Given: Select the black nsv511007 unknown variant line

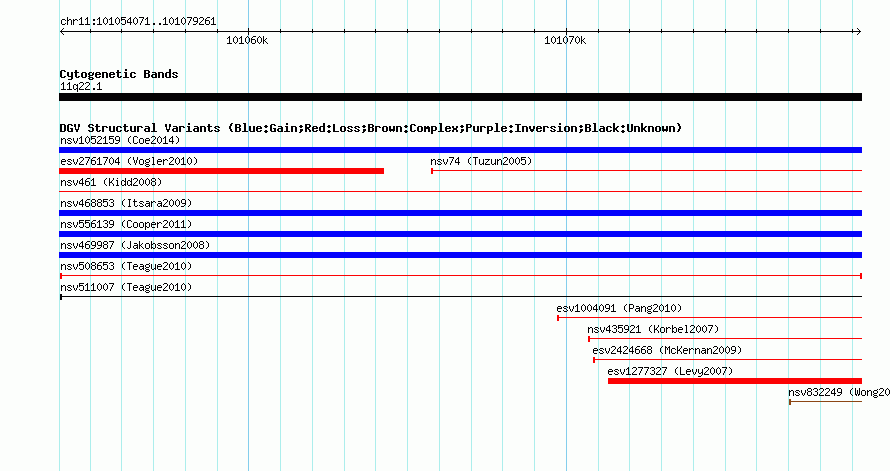Looking at the screenshot, I should (460, 297).
